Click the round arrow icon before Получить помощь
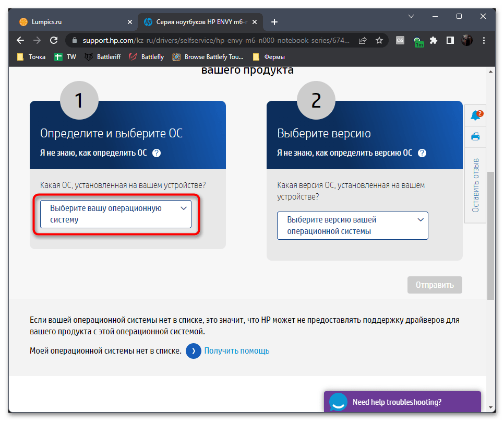Viewport: 504px width, 421px height. point(194,351)
